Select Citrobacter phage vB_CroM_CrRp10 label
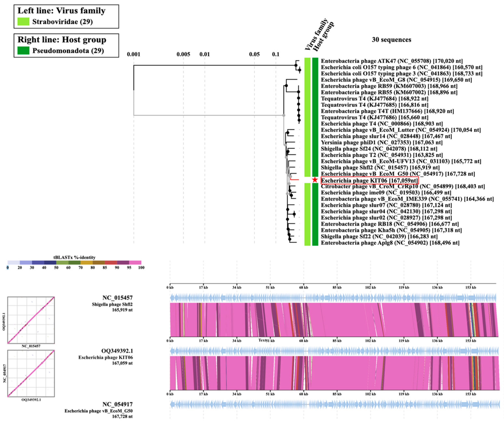The height and width of the screenshot is (422, 504). (403, 187)
